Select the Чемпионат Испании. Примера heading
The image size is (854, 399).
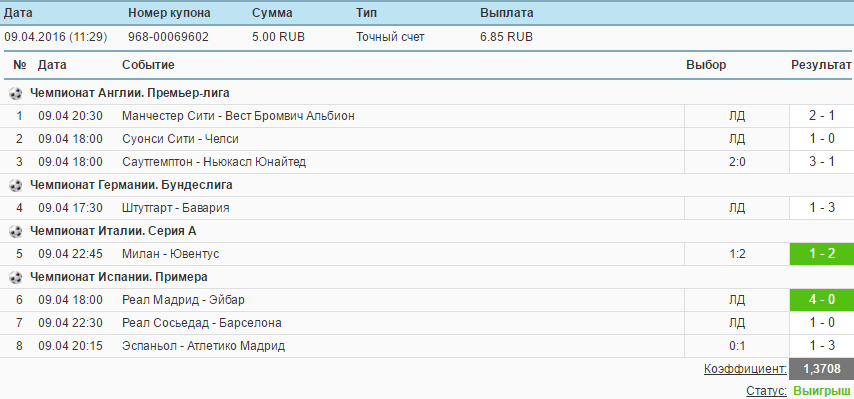coord(119,277)
